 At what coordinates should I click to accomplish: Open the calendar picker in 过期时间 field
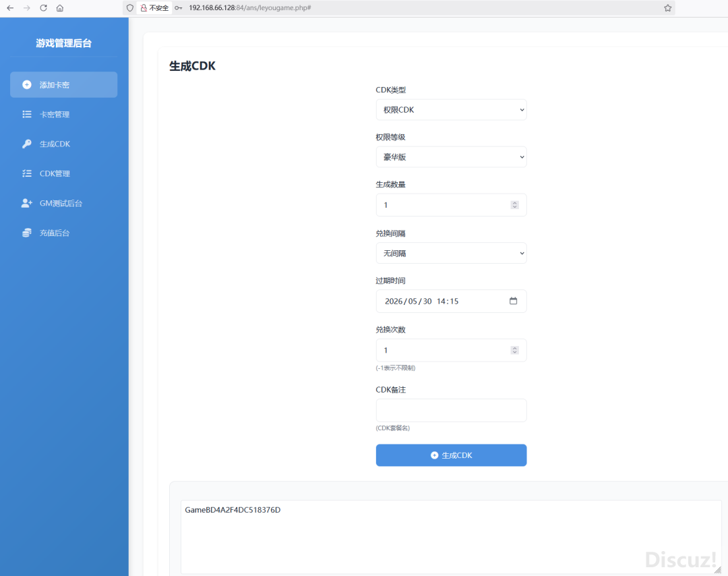pos(513,301)
